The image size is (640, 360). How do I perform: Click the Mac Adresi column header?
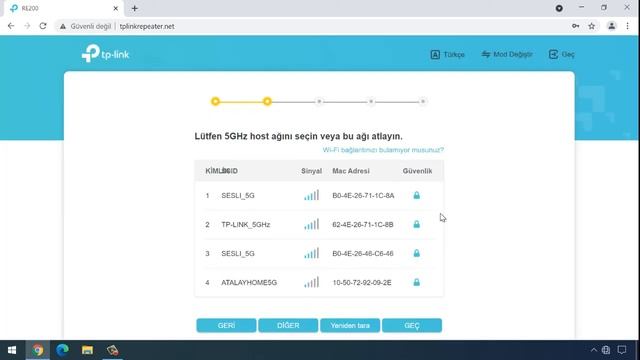tap(351, 171)
